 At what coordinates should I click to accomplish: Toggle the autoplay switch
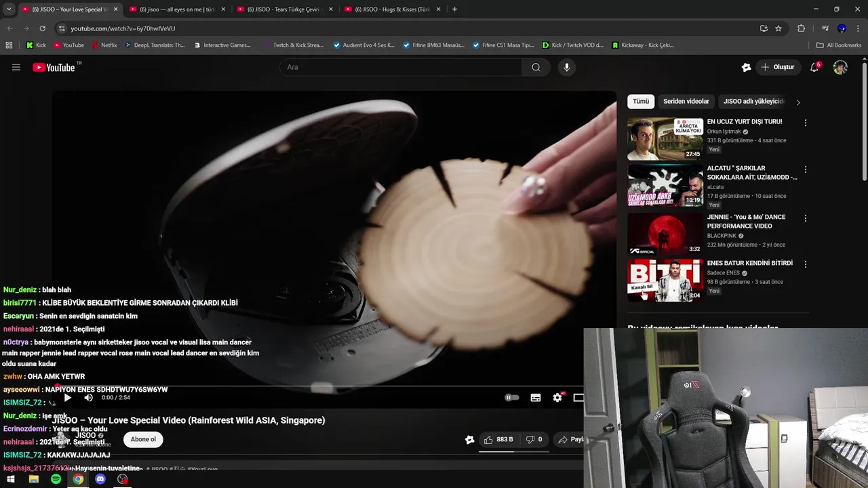[512, 398]
